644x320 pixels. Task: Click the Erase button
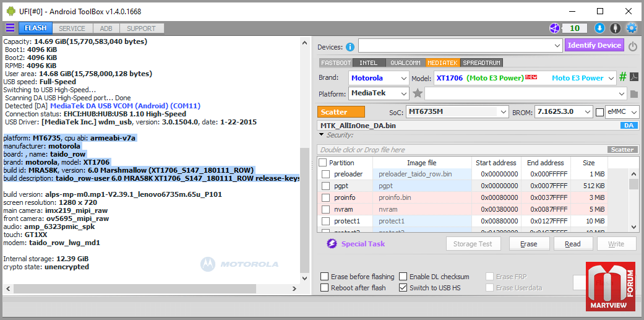[x=528, y=244]
